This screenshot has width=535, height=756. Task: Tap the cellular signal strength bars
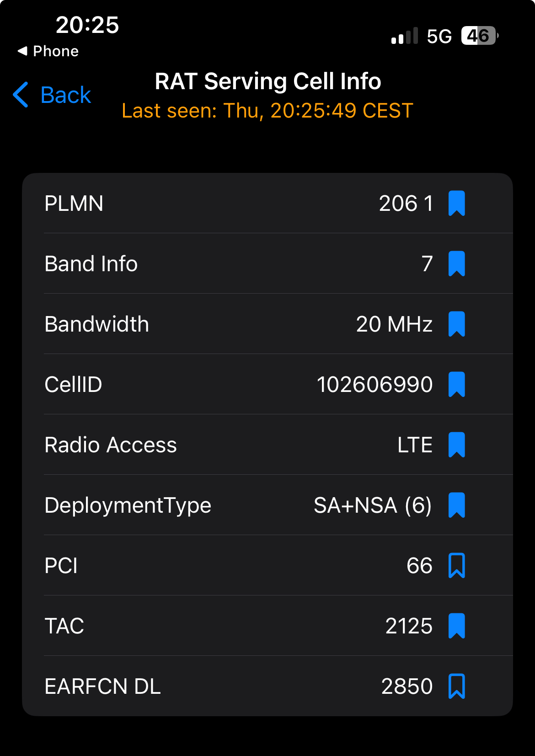pos(405,36)
